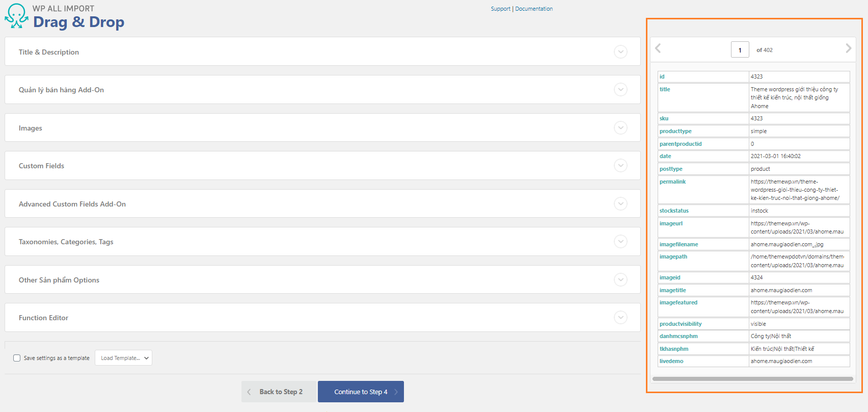Viewport: 868px width, 412px height.
Task: Open the Load Template dropdown
Action: [x=123, y=358]
